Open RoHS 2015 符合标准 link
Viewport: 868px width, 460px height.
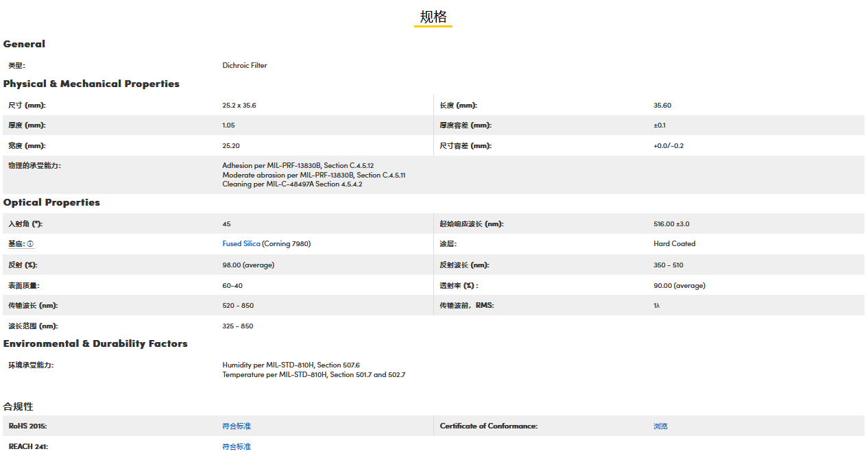(237, 426)
